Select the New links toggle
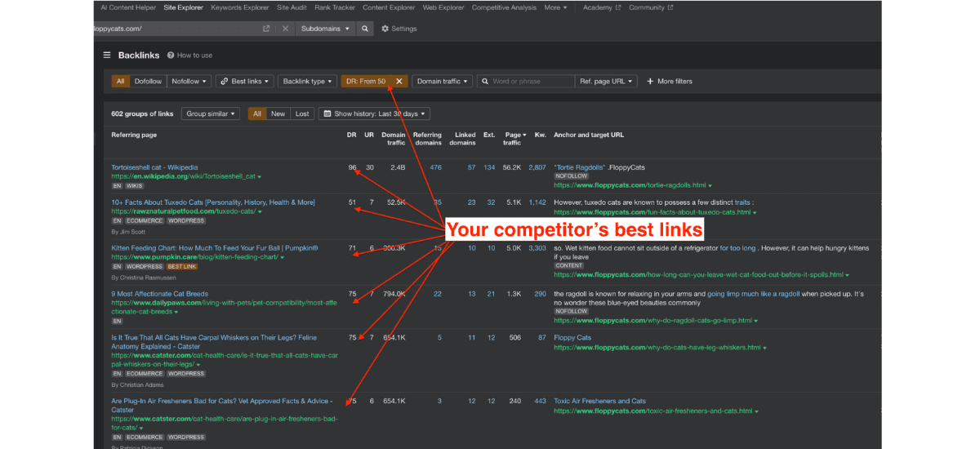980x449 pixels. click(x=278, y=113)
